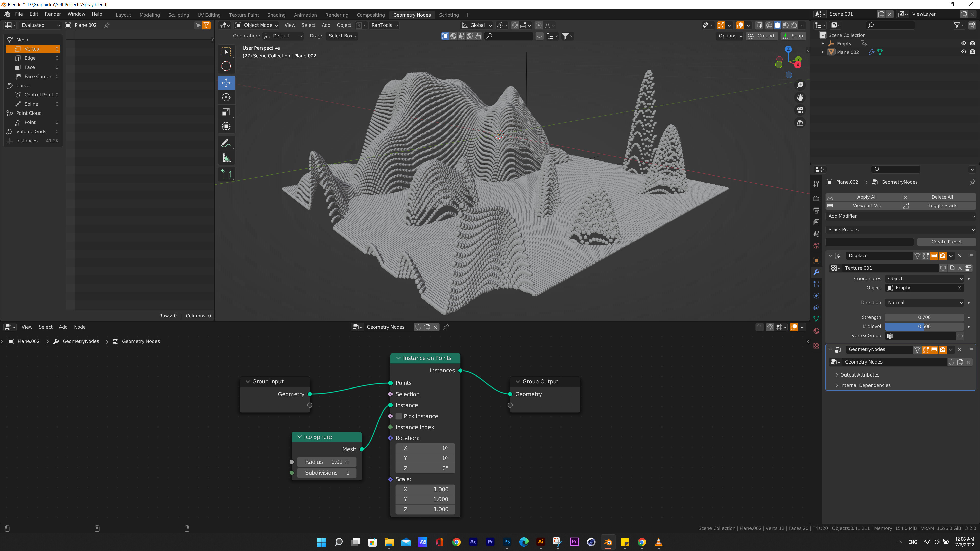Hide Plane.002 with its eye toggle
The width and height of the screenshot is (980, 551).
coord(964,52)
